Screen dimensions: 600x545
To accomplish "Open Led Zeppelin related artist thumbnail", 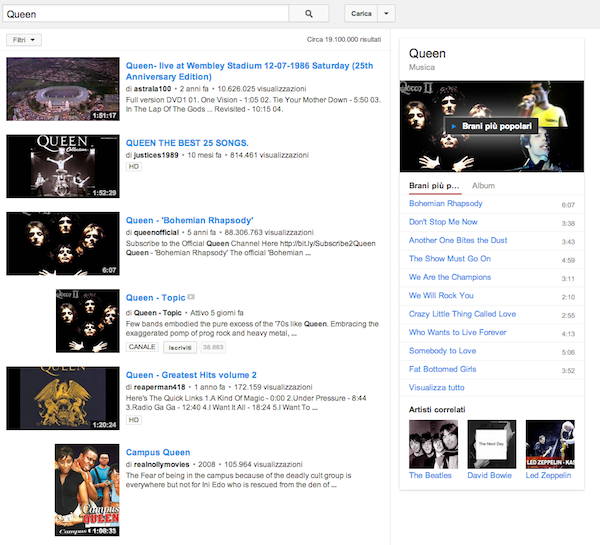I will [x=550, y=444].
